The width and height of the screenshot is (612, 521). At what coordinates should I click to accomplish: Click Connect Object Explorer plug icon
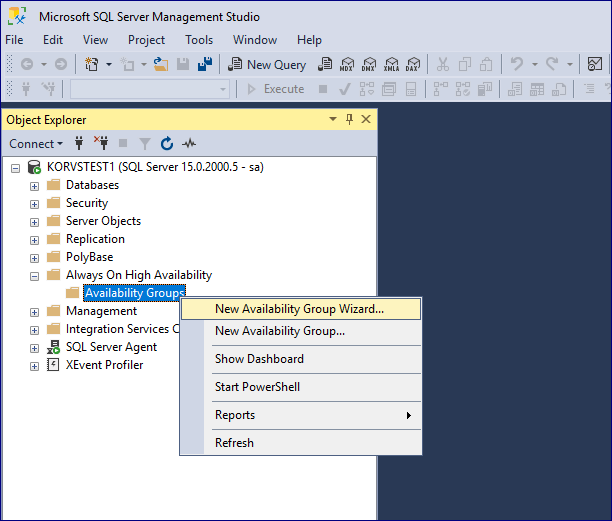click(79, 144)
